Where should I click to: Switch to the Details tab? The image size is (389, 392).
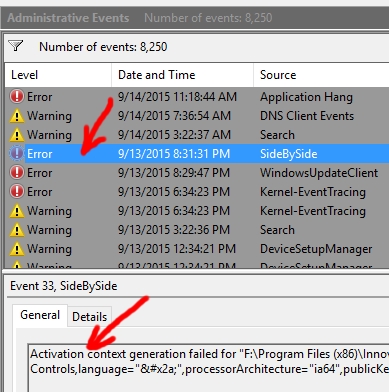click(89, 317)
